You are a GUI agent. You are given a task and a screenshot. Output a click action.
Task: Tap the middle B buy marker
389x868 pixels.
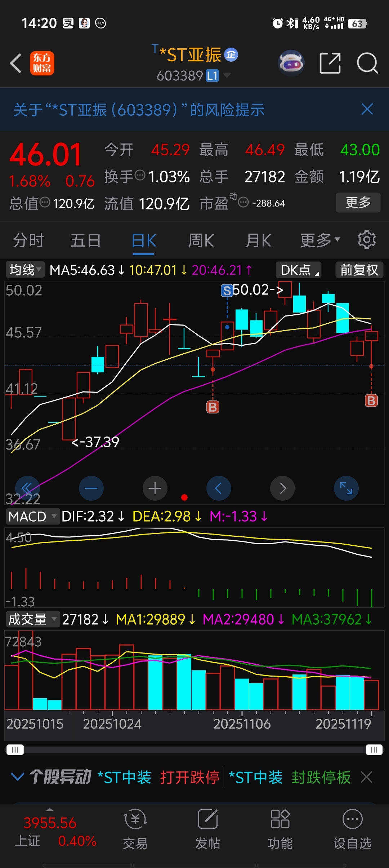213,407
